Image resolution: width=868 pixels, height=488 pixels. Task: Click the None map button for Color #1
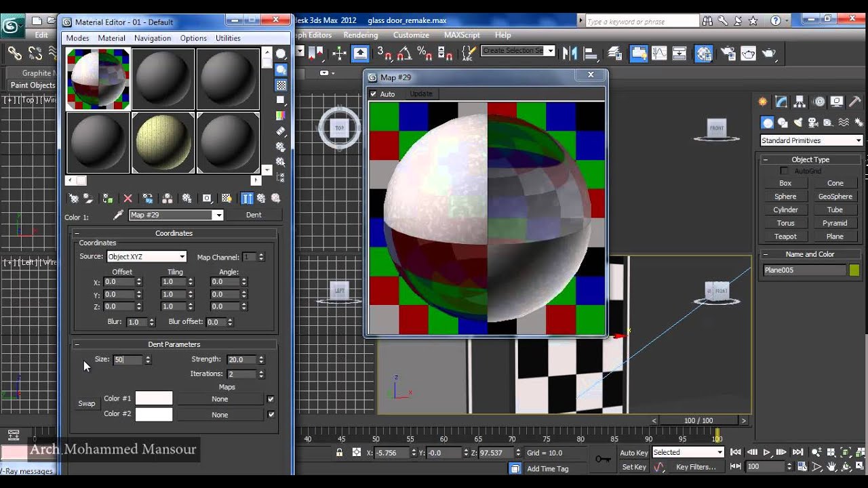[220, 399]
